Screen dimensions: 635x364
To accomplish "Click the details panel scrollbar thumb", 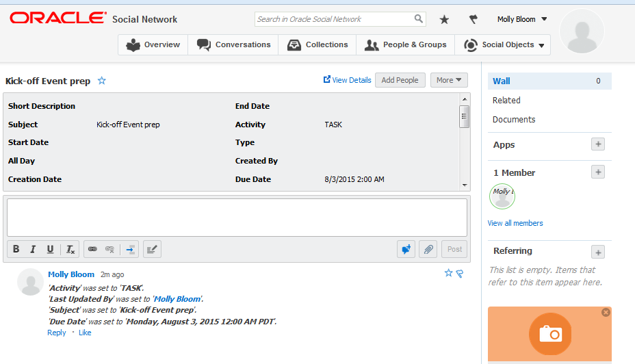I will [465, 116].
